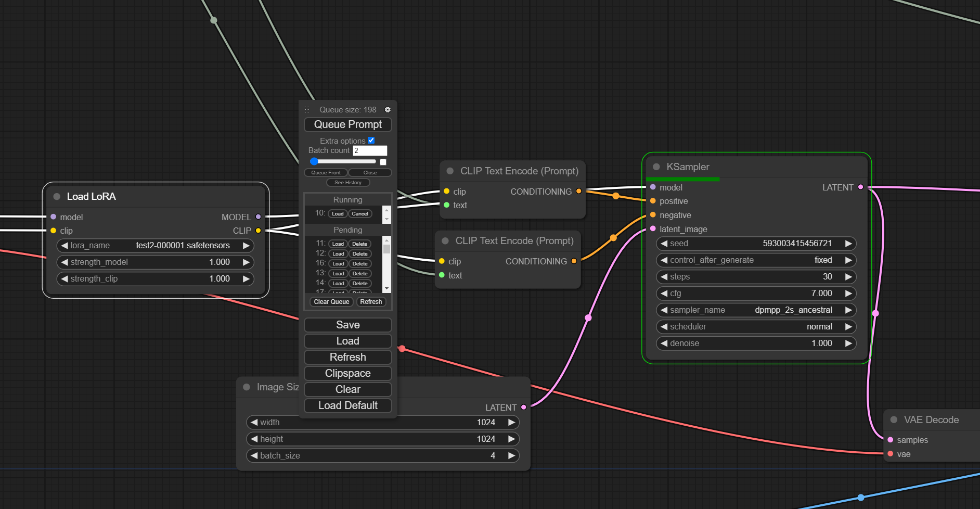
Task: Tick the checkbox beside the batch count slider
Action: point(383,162)
